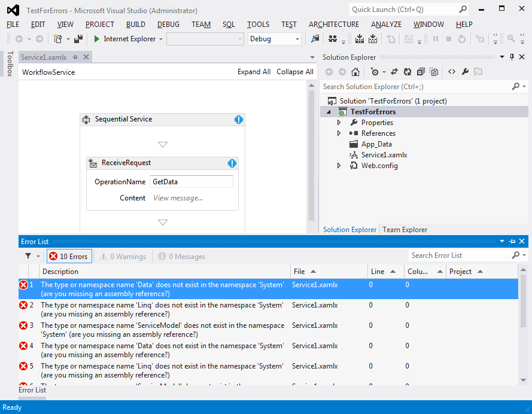Click the team members toolbar icon

tap(333, 39)
